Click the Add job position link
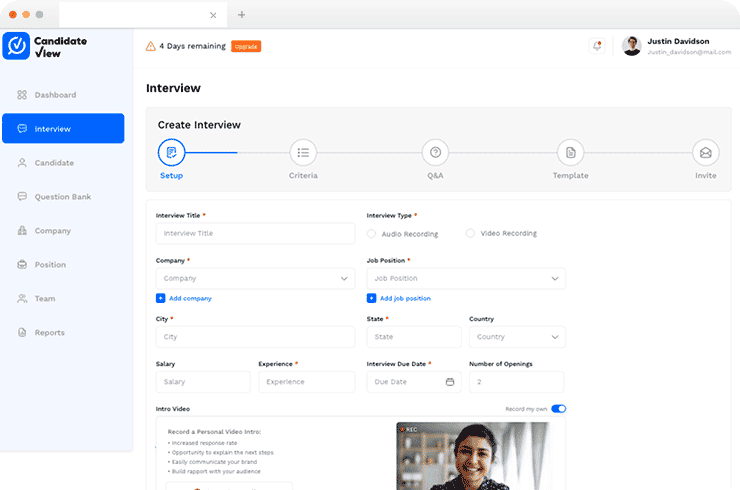The height and width of the screenshot is (490, 740). tap(404, 298)
